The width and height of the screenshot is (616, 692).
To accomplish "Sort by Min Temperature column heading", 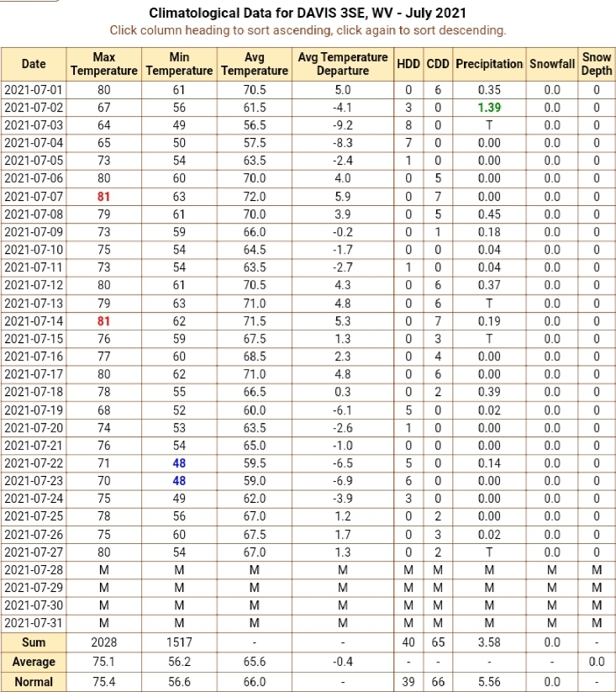I will 179,64.
